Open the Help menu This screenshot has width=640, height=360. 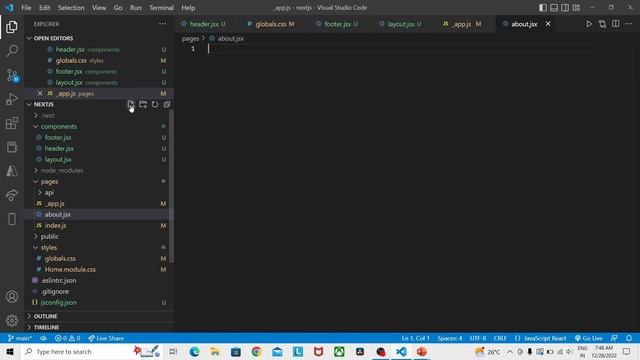click(188, 8)
